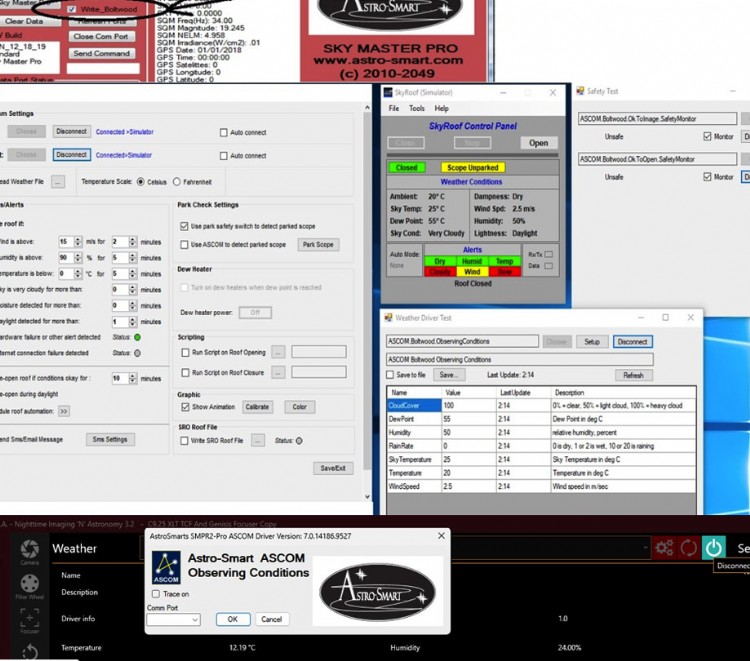
Task: Adjust the re-open roof 10 minutes stepper
Action: coord(132,378)
